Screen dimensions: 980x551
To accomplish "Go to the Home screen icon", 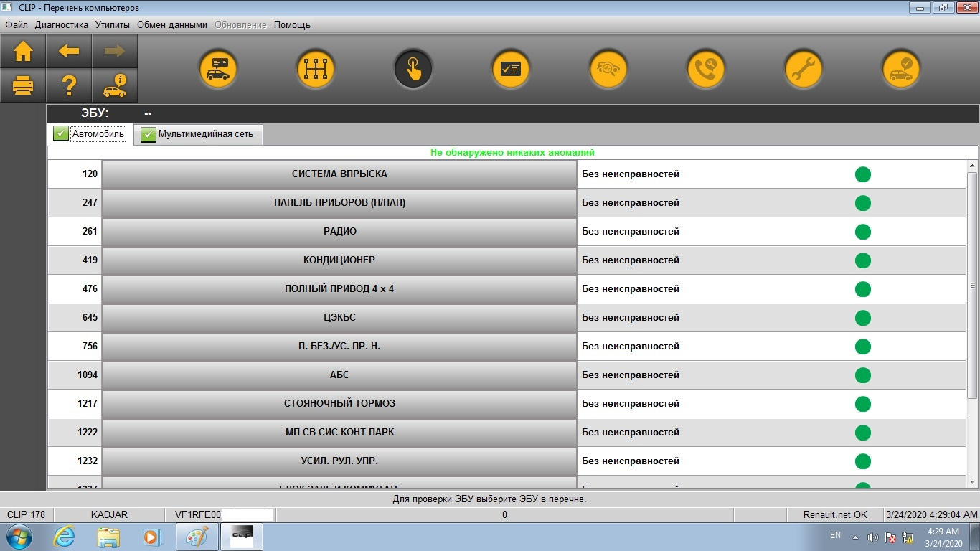I will (x=23, y=51).
